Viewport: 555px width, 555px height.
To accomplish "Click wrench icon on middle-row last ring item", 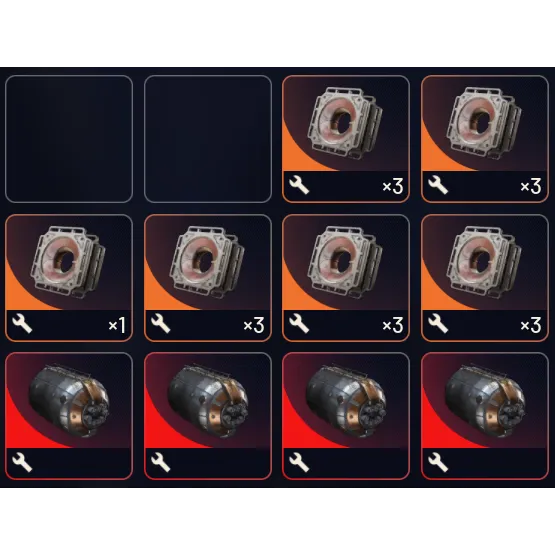I will (438, 324).
